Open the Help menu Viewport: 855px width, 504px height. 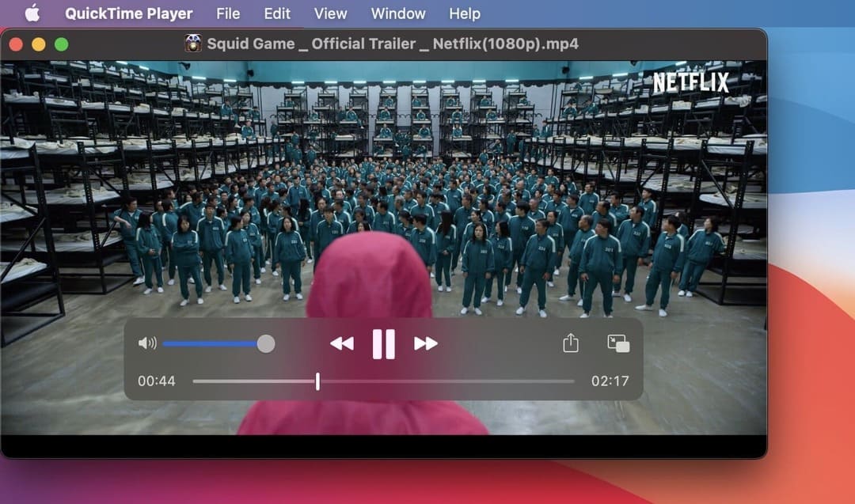point(465,13)
